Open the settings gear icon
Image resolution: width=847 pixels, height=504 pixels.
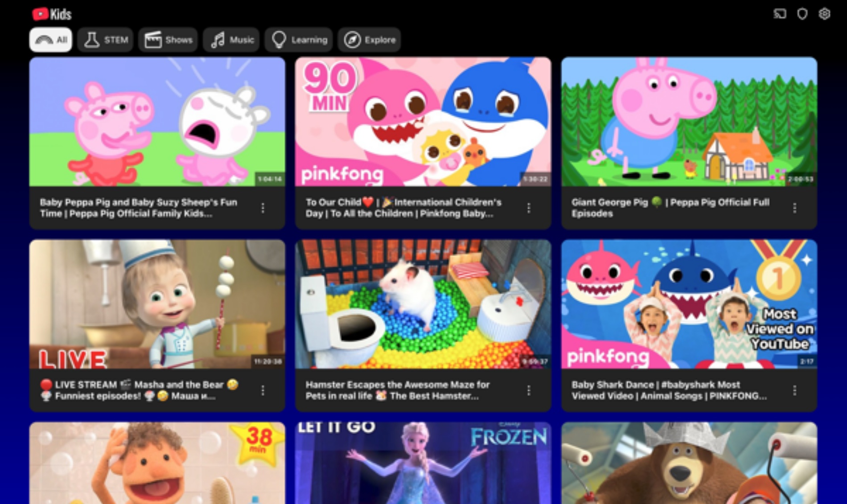(824, 14)
